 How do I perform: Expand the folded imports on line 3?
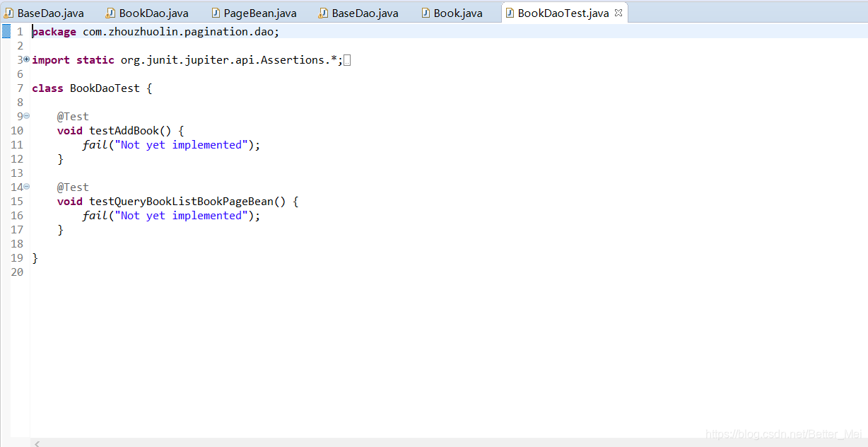(x=26, y=59)
